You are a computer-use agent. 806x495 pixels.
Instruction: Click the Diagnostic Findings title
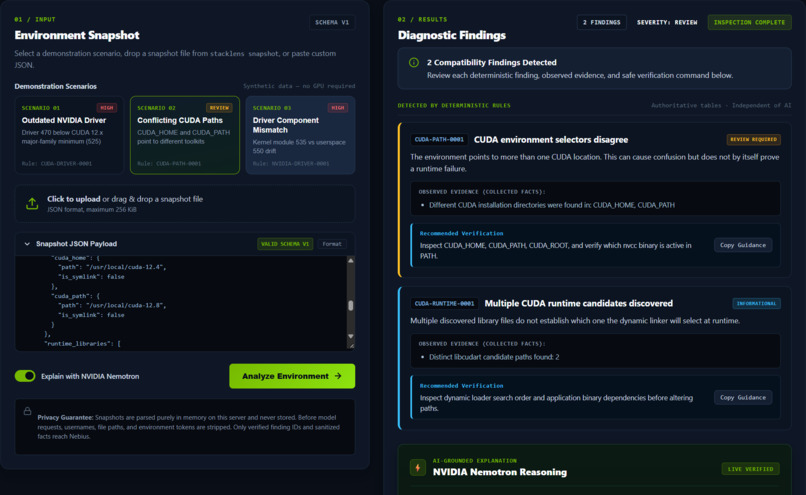pos(451,35)
